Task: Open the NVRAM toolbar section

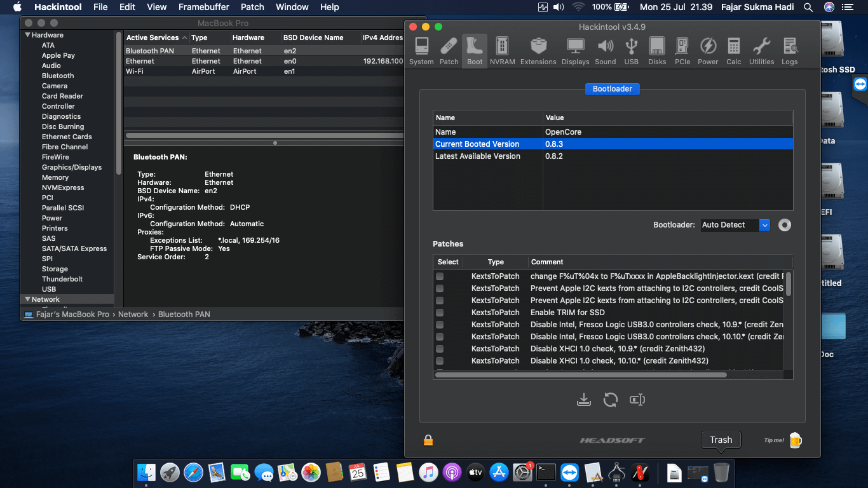Action: click(502, 51)
